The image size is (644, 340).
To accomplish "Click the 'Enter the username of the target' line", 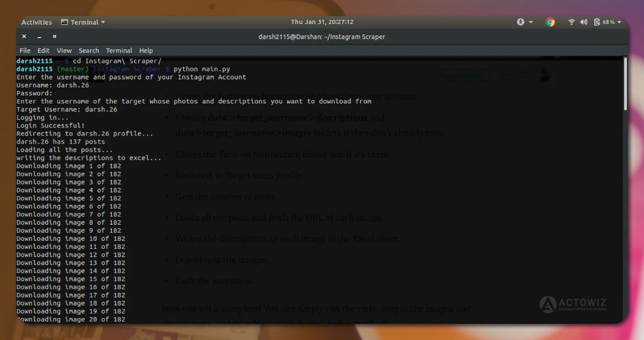I will click(x=194, y=101).
